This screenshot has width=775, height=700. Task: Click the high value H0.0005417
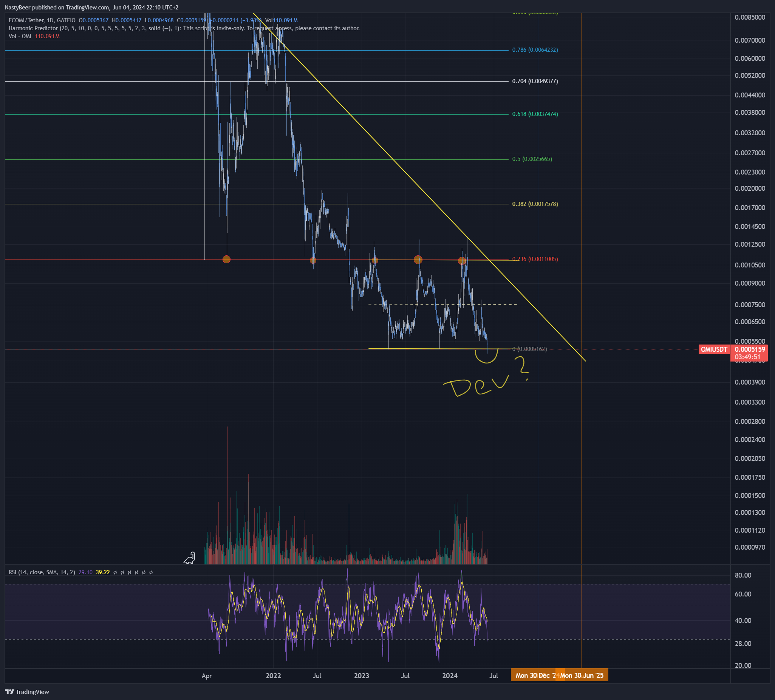127,20
